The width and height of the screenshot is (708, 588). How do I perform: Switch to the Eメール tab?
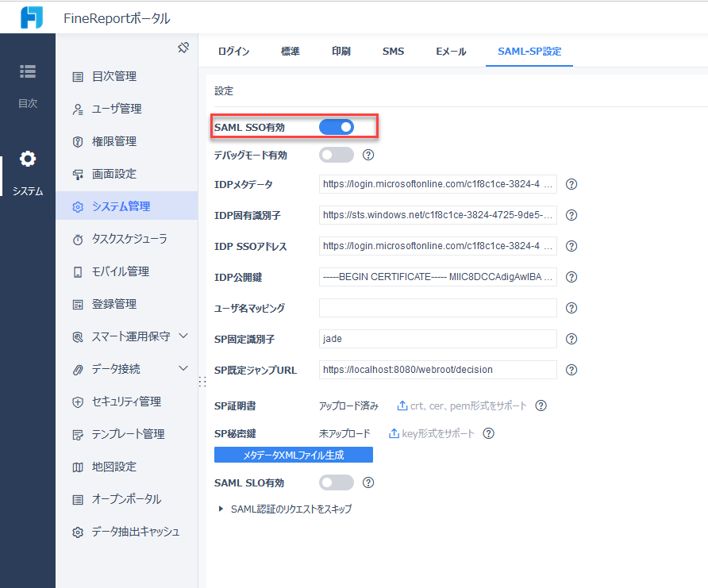(x=450, y=50)
